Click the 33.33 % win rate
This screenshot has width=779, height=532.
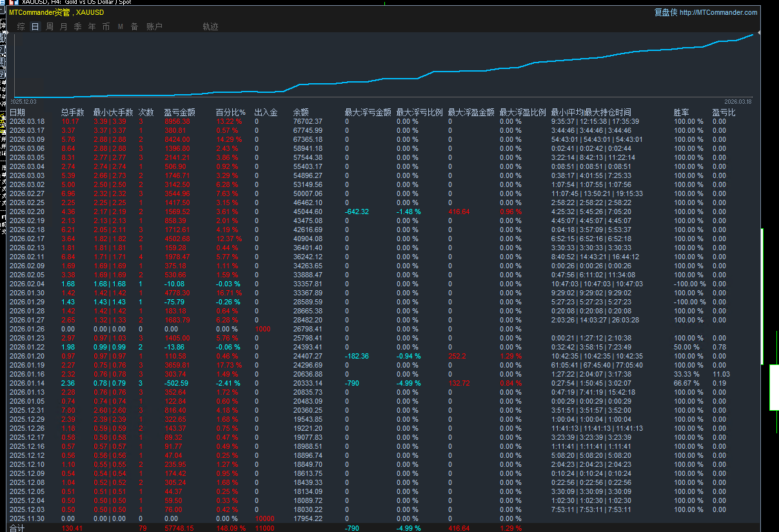coord(687,374)
